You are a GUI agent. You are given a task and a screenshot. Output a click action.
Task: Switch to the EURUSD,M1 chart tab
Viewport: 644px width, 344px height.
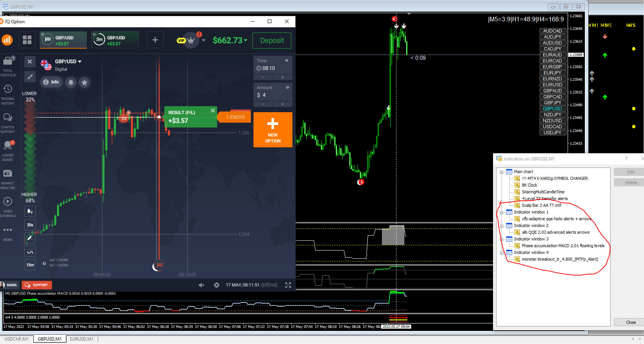click(82, 339)
